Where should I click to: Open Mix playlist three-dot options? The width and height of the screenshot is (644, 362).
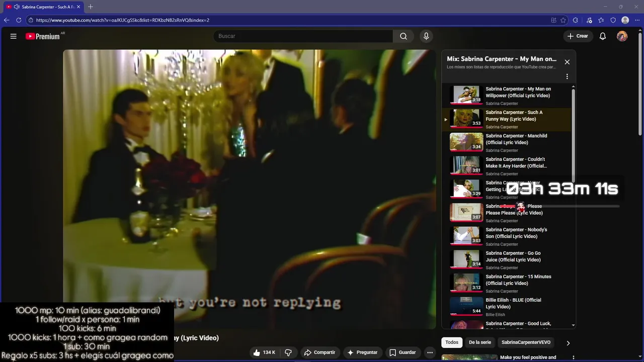pyautogui.click(x=567, y=76)
